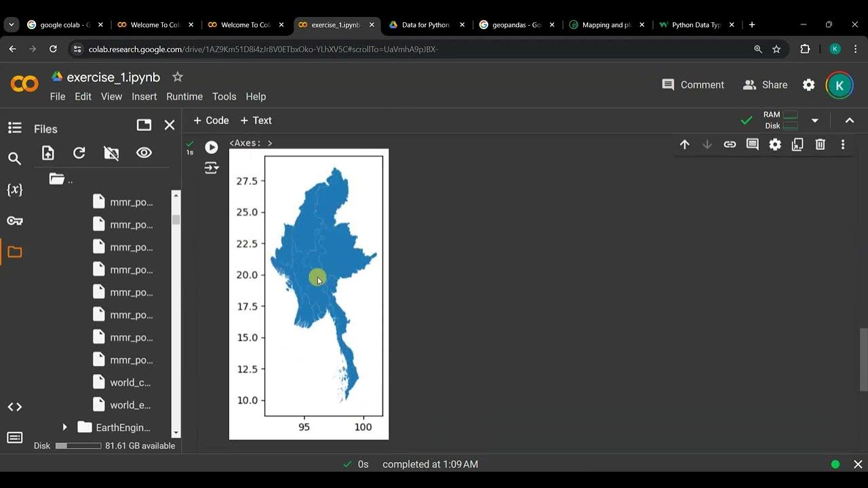Run the cell with the play button
Viewport: 868px width, 488px height.
[x=212, y=147]
